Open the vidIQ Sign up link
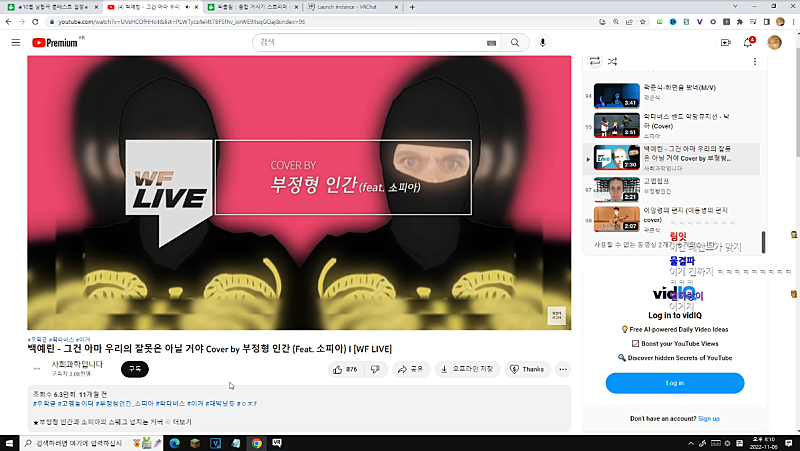The height and width of the screenshot is (451, 800). [x=709, y=419]
